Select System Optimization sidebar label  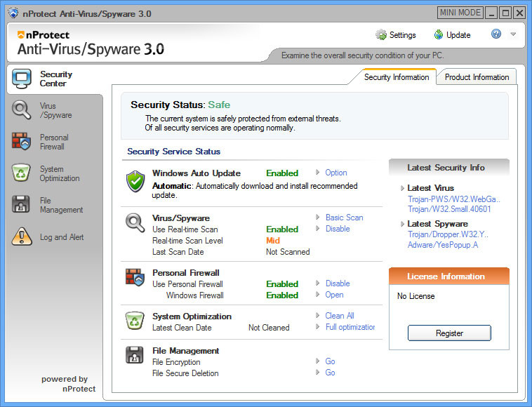(x=60, y=173)
